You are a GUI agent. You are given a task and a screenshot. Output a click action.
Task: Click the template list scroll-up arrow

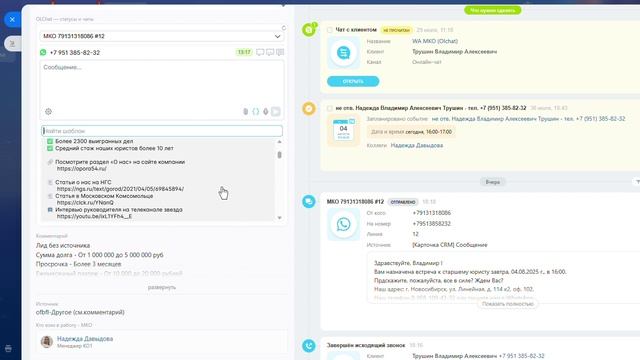280,142
